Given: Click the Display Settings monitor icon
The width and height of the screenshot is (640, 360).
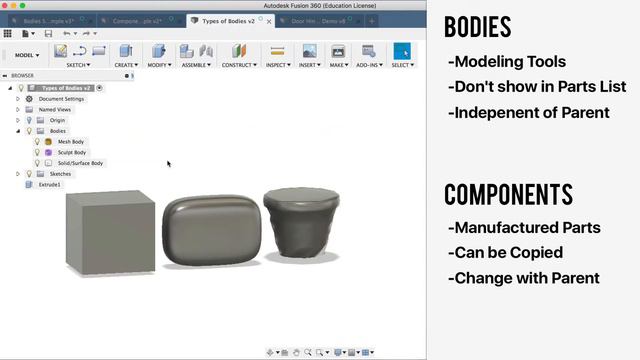Looking at the screenshot, I should pos(338,352).
